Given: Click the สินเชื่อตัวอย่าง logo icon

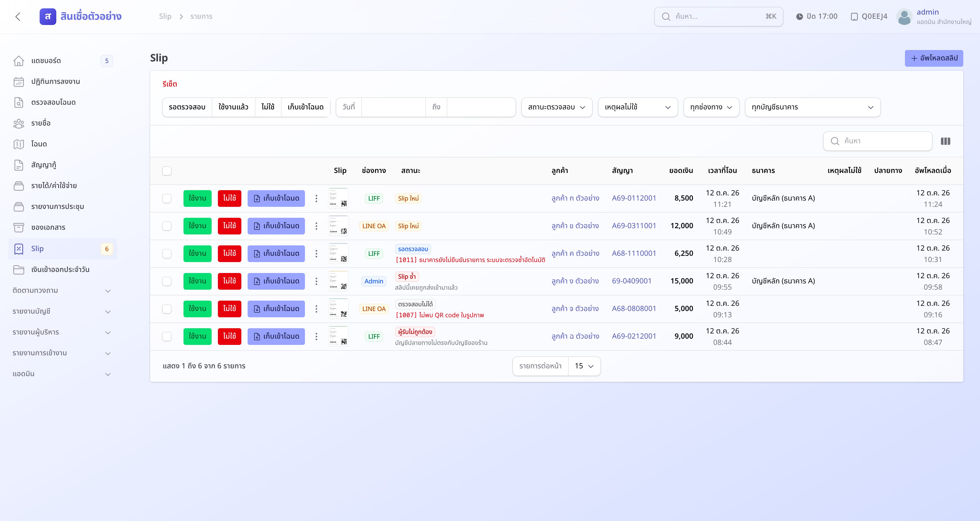Looking at the screenshot, I should pos(48,17).
